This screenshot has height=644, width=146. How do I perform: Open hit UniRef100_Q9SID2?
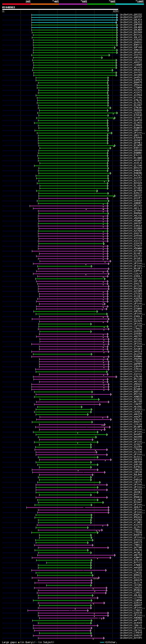[131, 15]
